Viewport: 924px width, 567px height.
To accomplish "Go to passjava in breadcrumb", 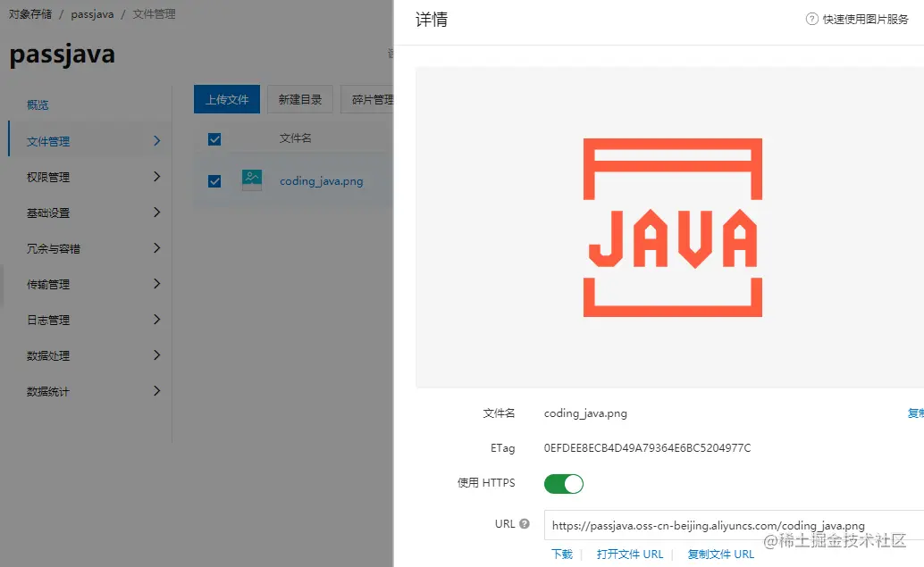I will coord(93,14).
